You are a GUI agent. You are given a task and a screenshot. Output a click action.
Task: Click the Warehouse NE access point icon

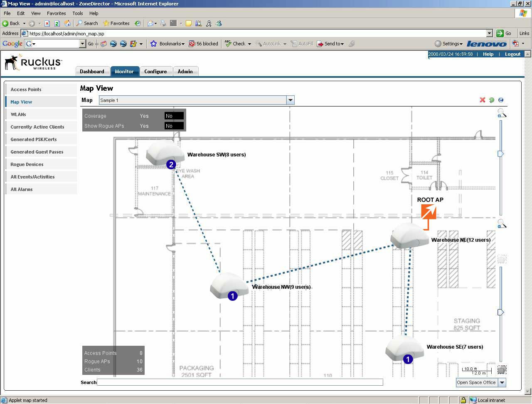click(409, 236)
